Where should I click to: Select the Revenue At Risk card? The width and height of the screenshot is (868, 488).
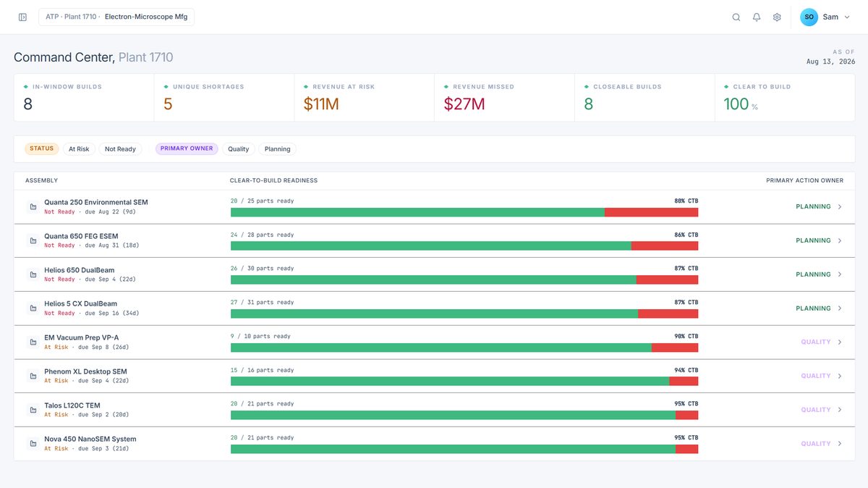[365, 97]
